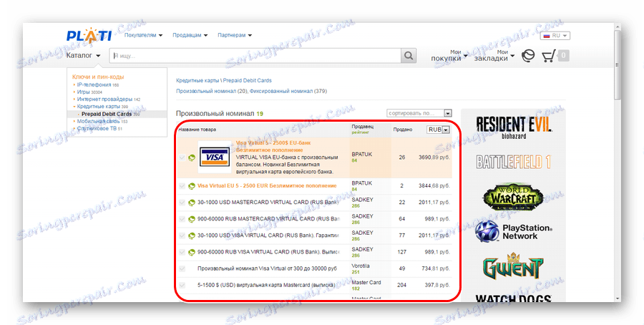Viewport: 644px width, 325px height.
Task: Open 900-60000 RUB VISA VIRTUAL CARD link
Action: [268, 251]
